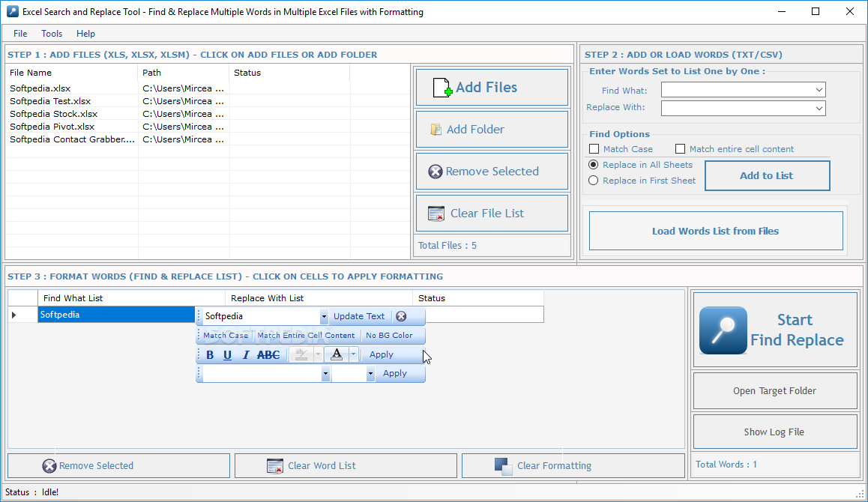Viewport: 868px width, 502px height.
Task: Click the Clear File List icon
Action: click(x=436, y=214)
